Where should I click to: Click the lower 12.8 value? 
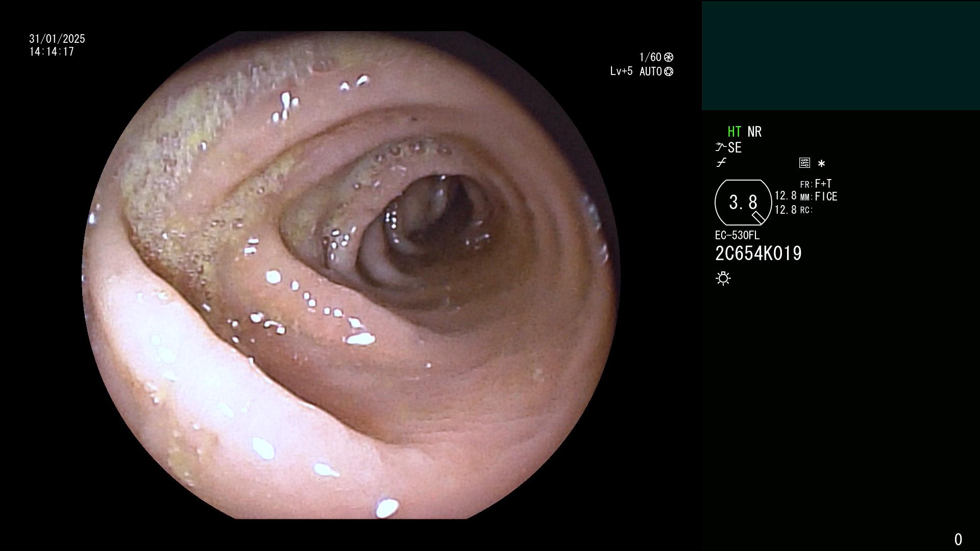click(x=786, y=210)
